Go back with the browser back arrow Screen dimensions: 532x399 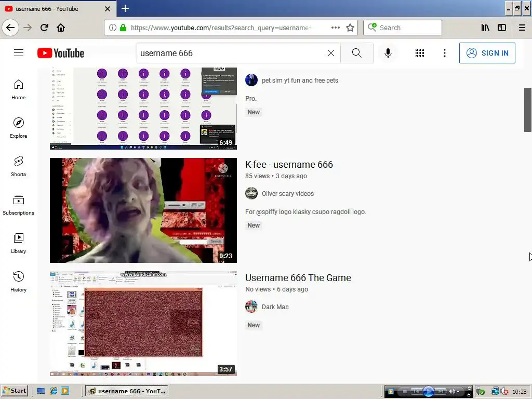pos(10,28)
